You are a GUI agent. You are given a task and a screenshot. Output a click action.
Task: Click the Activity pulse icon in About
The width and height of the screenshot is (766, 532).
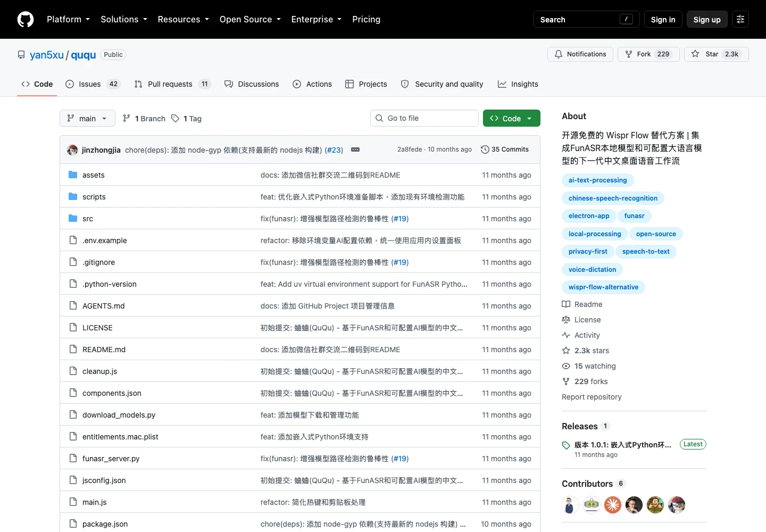point(566,335)
